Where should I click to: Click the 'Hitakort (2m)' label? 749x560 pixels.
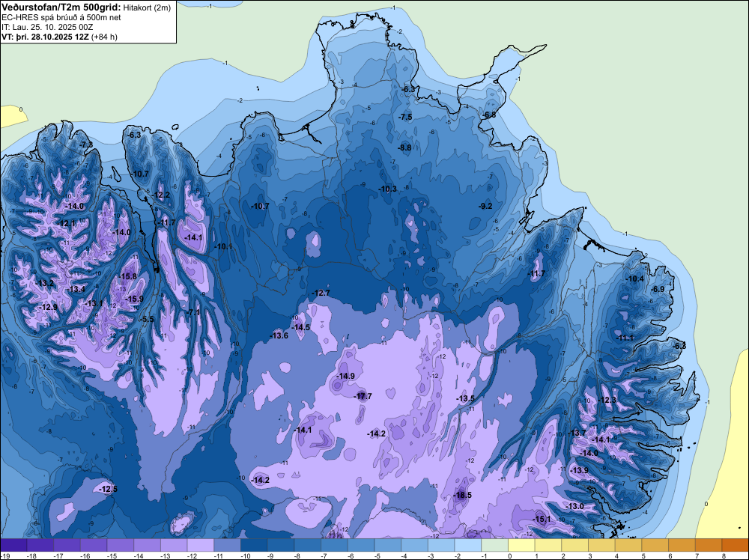[147, 7]
